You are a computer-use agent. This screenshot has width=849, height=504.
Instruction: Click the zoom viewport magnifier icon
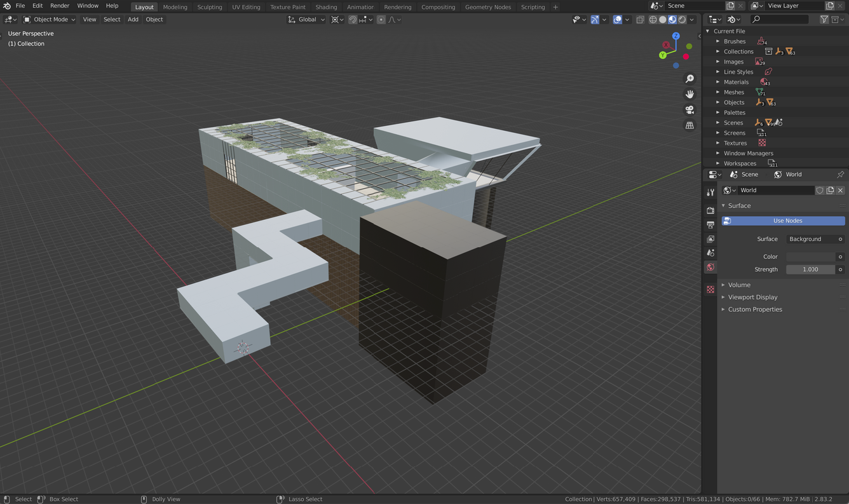689,79
